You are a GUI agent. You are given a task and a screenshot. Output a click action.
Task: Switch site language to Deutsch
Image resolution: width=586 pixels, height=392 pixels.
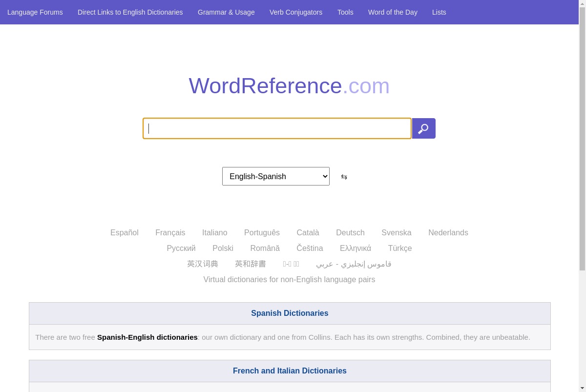click(350, 233)
